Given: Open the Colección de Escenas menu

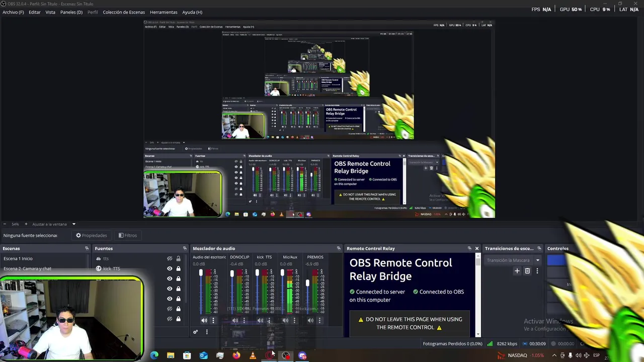Looking at the screenshot, I should (124, 12).
